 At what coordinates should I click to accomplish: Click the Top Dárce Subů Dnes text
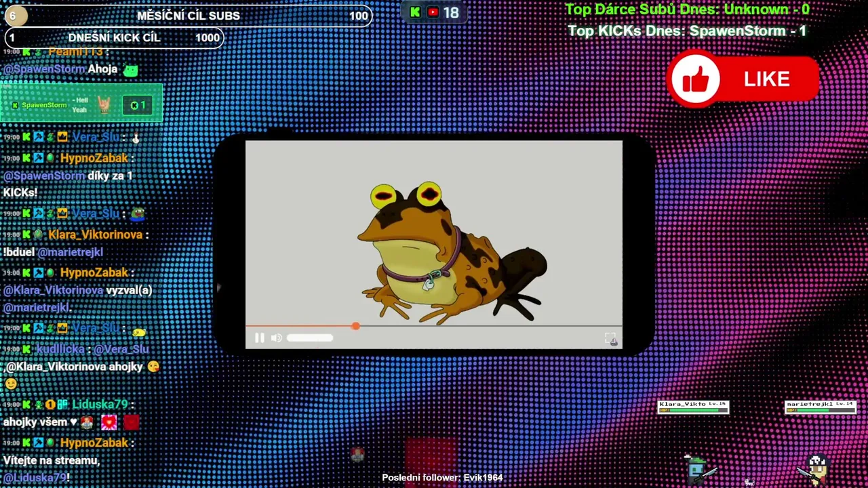click(x=687, y=9)
